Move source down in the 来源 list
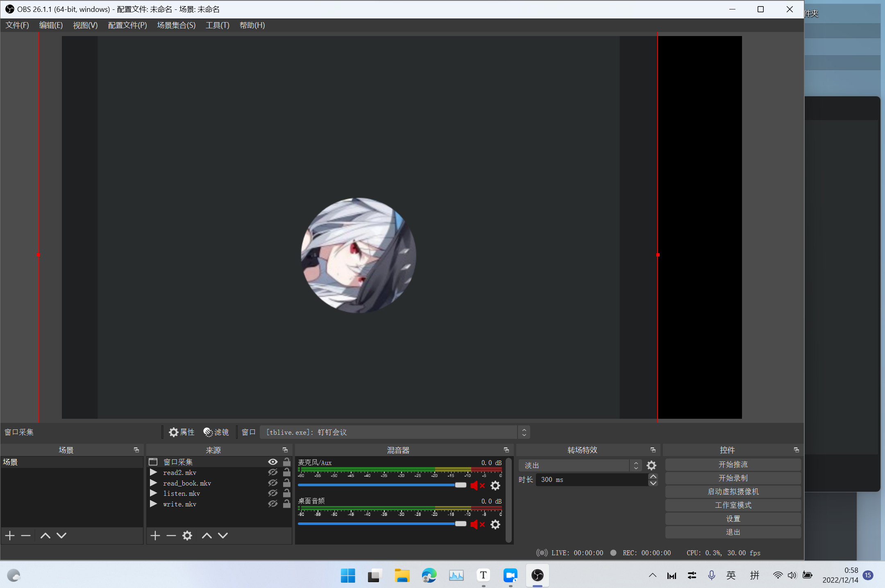The height and width of the screenshot is (588, 885). pyautogui.click(x=223, y=536)
